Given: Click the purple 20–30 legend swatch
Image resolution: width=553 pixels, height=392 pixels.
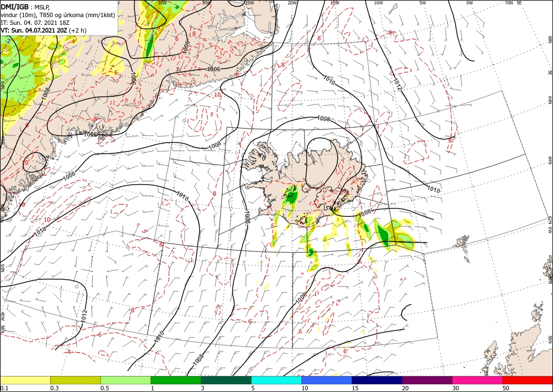Looking at the screenshot, I should click(427, 380).
